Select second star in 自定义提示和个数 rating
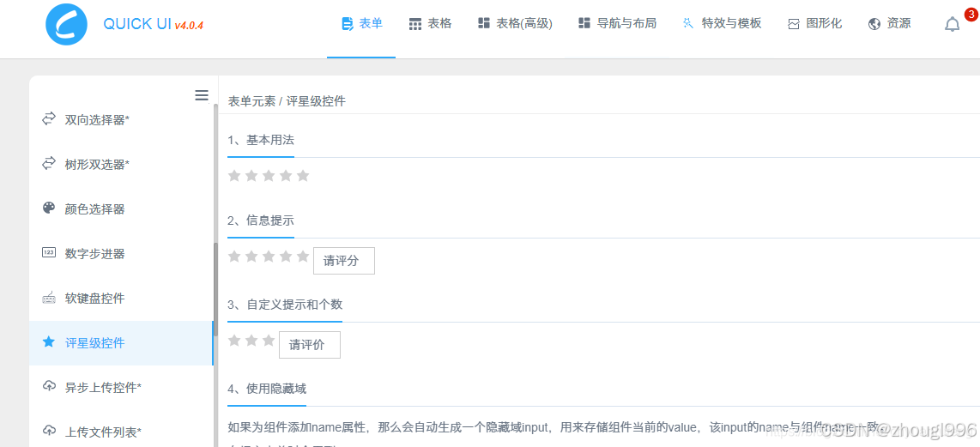Screen dimensions: 980x447 click(x=251, y=341)
